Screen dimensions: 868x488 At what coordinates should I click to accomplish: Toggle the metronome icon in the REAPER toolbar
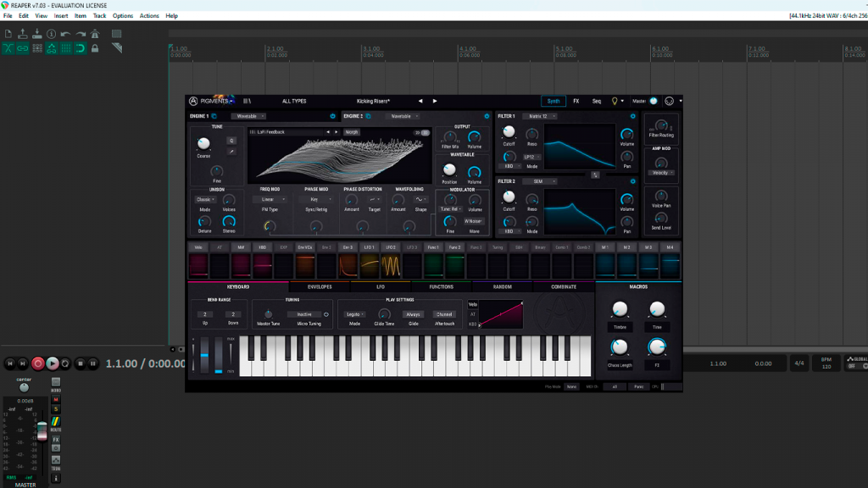click(x=95, y=34)
